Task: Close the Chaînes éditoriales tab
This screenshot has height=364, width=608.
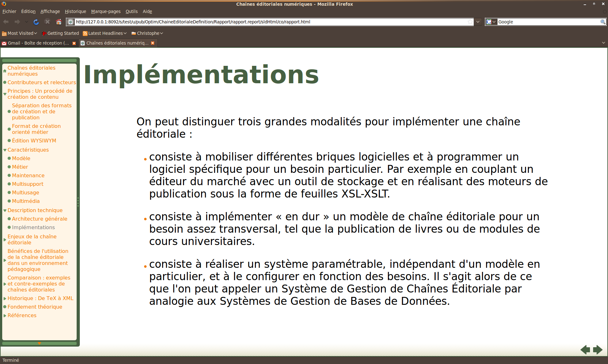Action: click(153, 43)
